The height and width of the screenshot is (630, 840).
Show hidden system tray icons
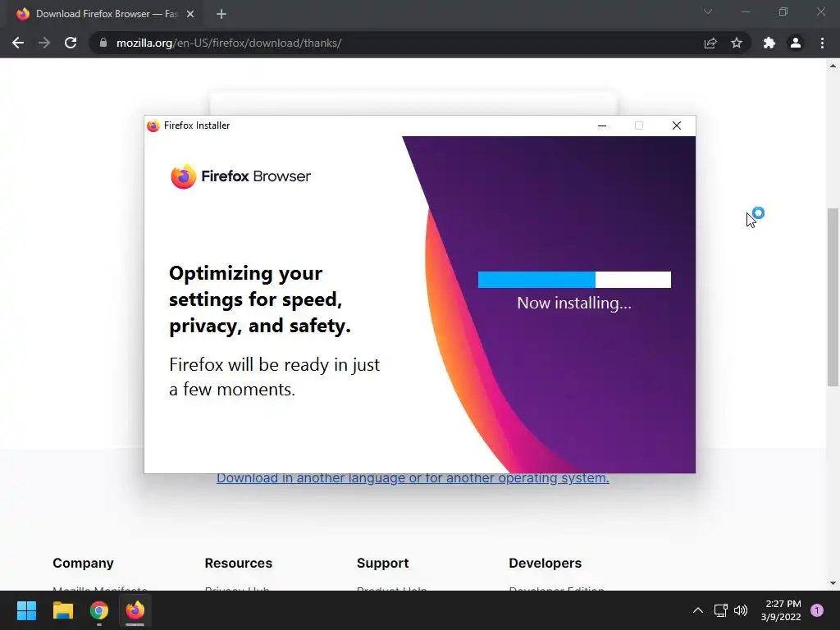(x=698, y=610)
